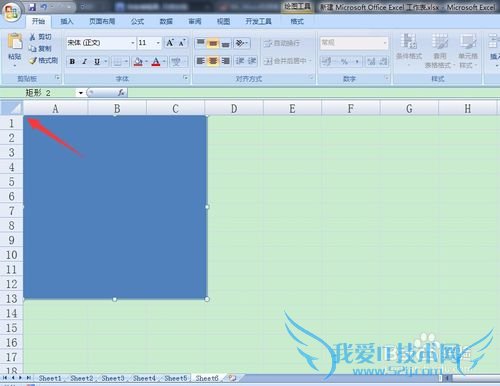Open underline style dropdown arrow
This screenshot has height=386, width=500.
point(106,61)
